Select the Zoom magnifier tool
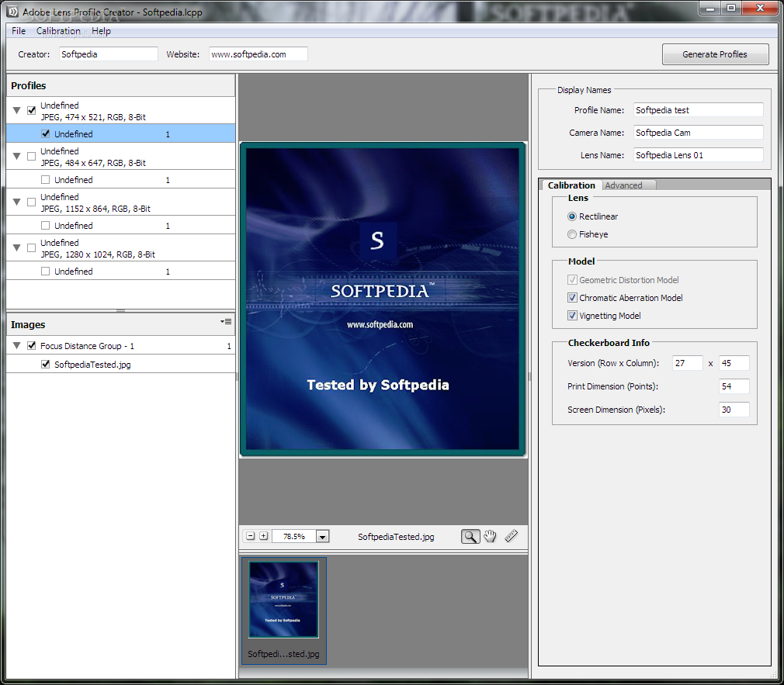This screenshot has width=784, height=685. pyautogui.click(x=470, y=537)
